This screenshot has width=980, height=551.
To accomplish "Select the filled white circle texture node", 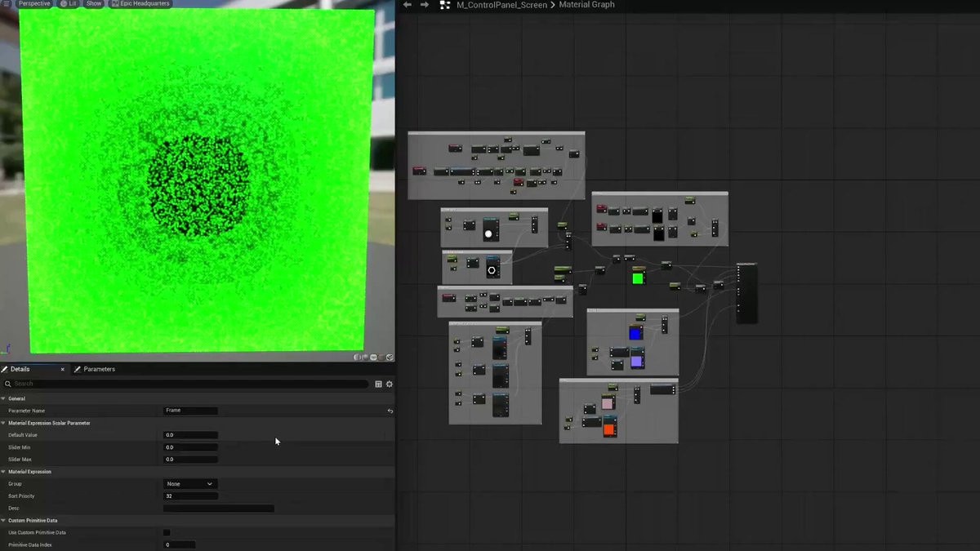I will click(490, 230).
